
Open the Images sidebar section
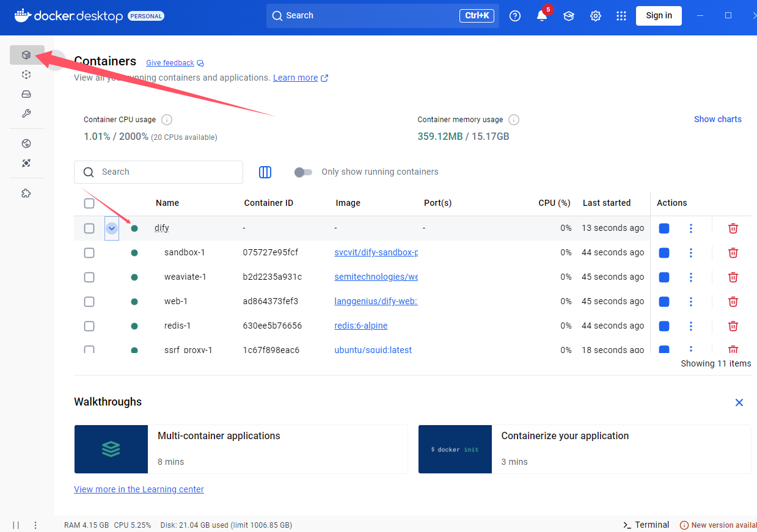coord(26,75)
